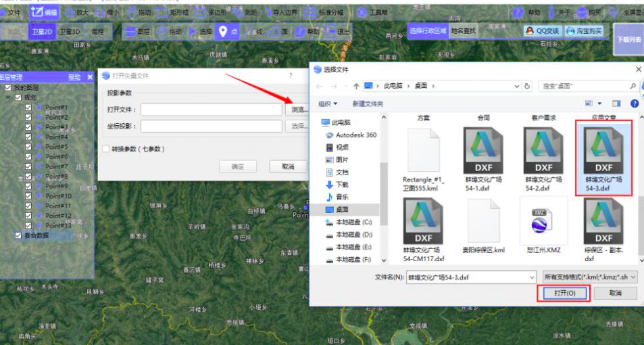644x345 pixels.
Task: Click the refresh icon beside address bar
Action: coord(527,86)
